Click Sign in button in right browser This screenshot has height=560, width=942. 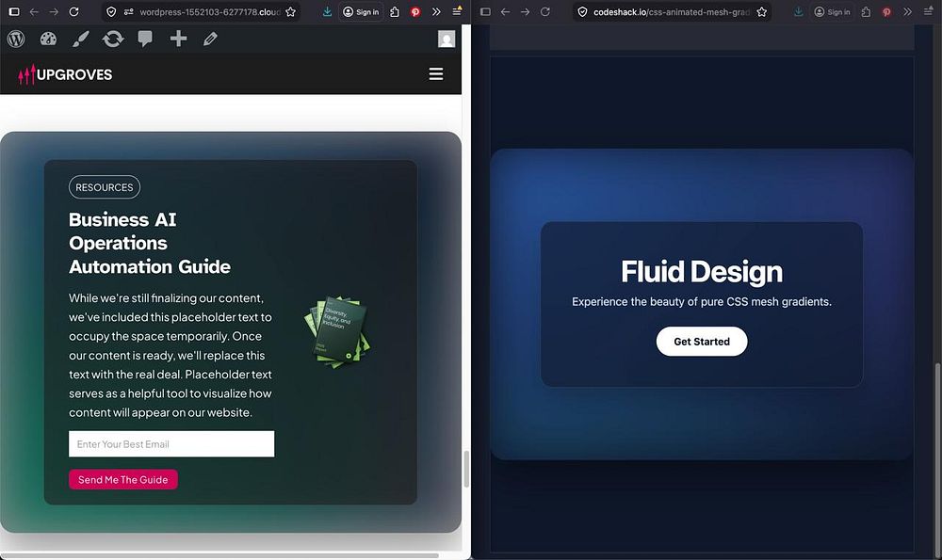[832, 11]
